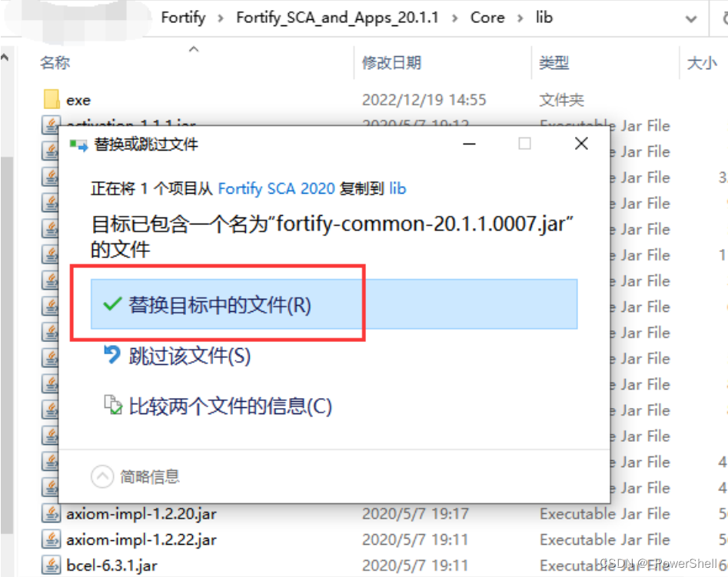Click jar icon of axiom-impl-1.2.22.jar
The image size is (728, 577).
tap(51, 539)
